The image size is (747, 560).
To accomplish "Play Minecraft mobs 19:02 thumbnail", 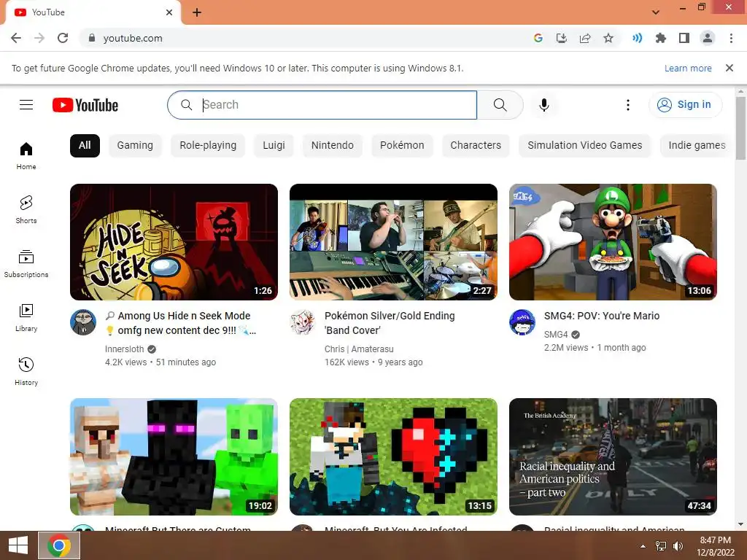I will [174, 456].
